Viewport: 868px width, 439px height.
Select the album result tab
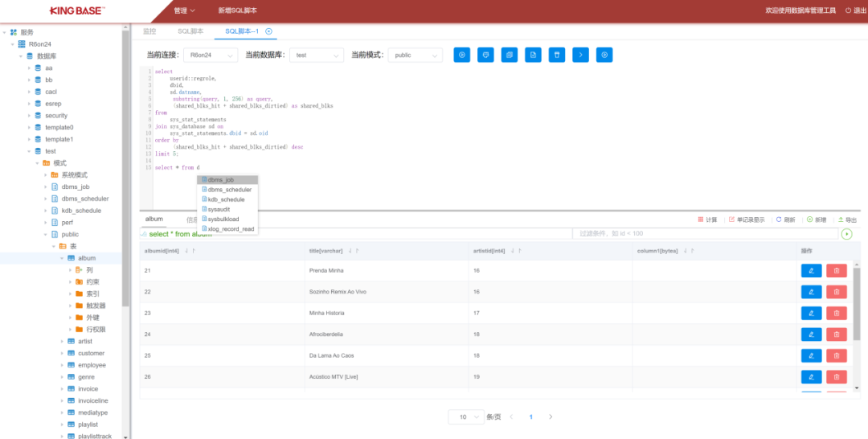[154, 219]
